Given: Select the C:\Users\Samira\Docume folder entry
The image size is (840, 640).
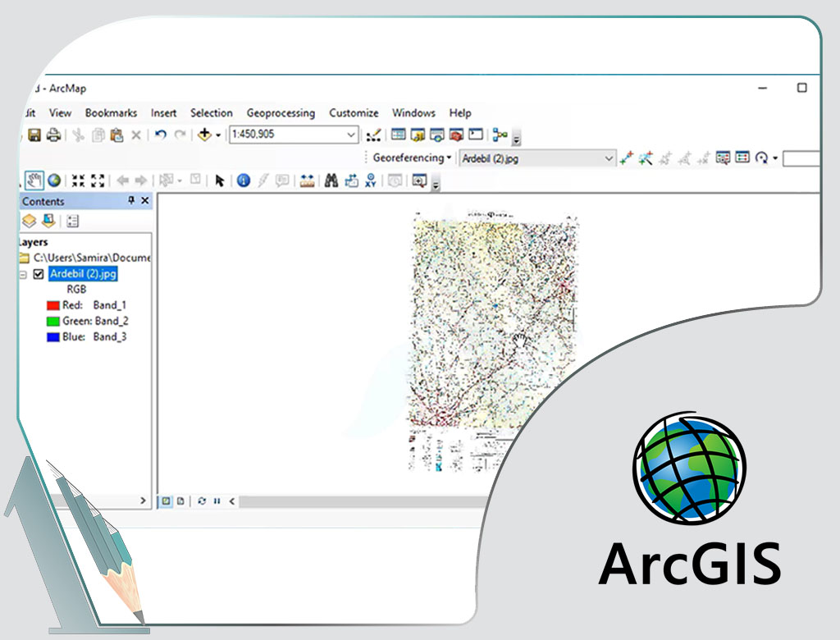Looking at the screenshot, I should tap(92, 258).
